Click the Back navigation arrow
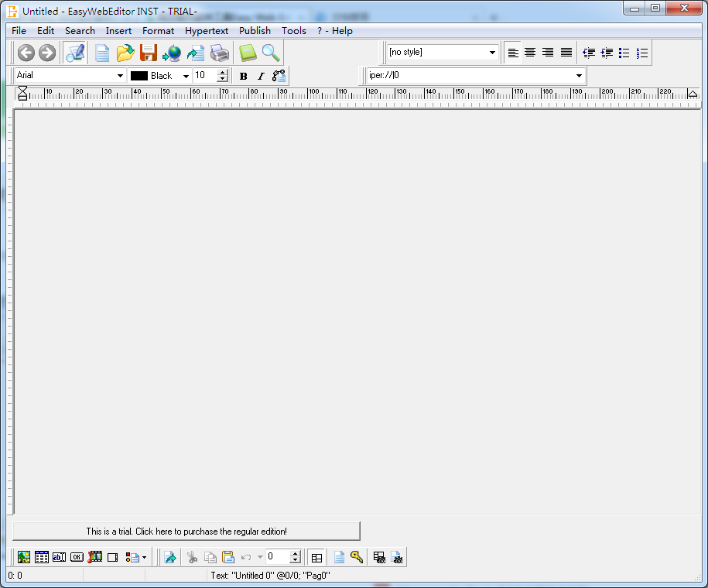 26,53
